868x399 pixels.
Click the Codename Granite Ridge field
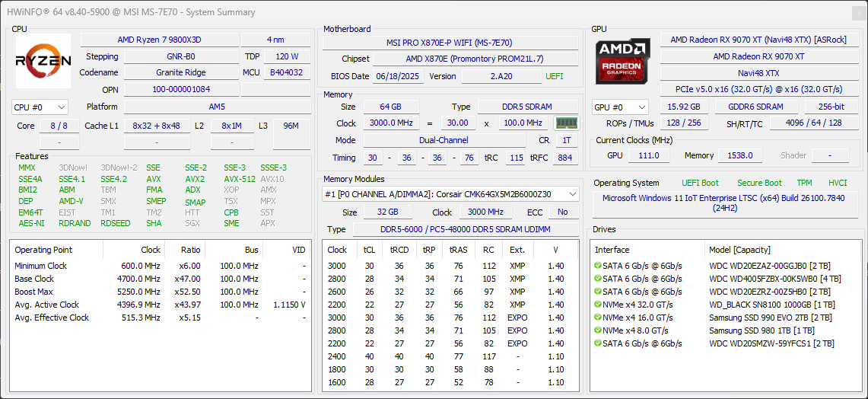tap(181, 72)
